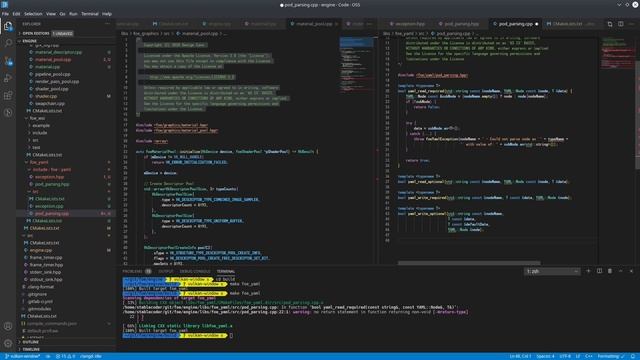Viewport: 640px width, 360px height.
Task: Open the terminal selector dropdown '1: zsh'
Action: 552,271
